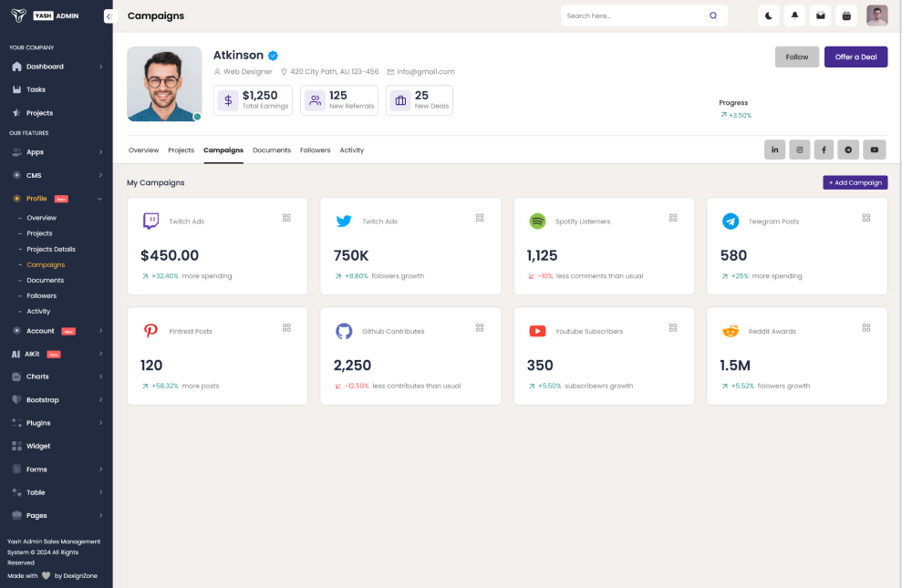This screenshot has width=902, height=588.
Task: Click the info@gmail.com email text
Action: [x=426, y=72]
